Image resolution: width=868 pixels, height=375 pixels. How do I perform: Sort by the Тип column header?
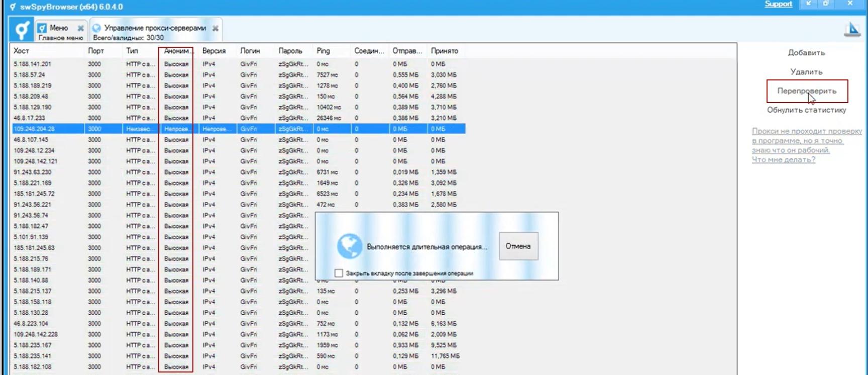pos(142,51)
